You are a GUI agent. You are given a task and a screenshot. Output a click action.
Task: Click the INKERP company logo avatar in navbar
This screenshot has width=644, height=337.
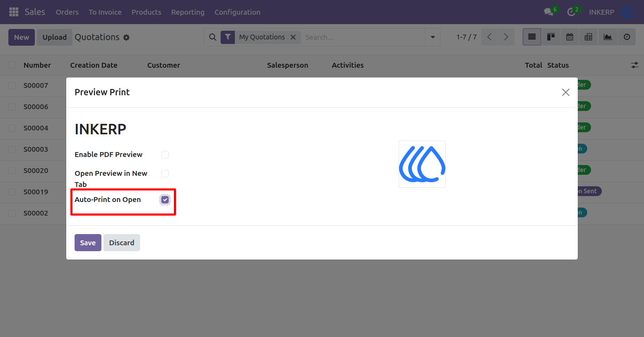[x=628, y=12]
